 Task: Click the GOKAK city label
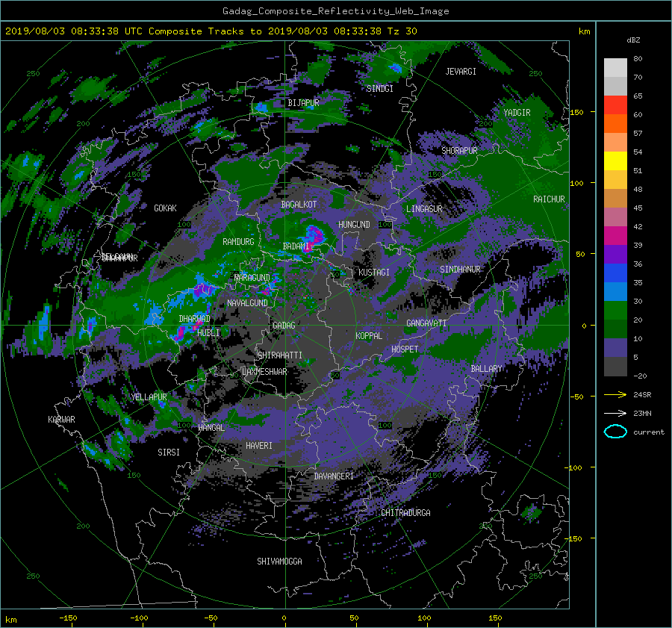tap(165, 208)
